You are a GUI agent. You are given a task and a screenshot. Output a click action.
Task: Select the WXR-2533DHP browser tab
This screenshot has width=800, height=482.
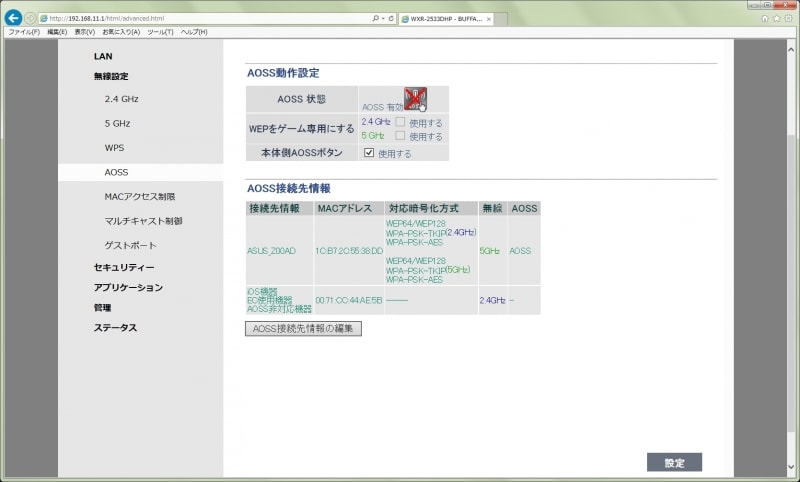point(444,19)
